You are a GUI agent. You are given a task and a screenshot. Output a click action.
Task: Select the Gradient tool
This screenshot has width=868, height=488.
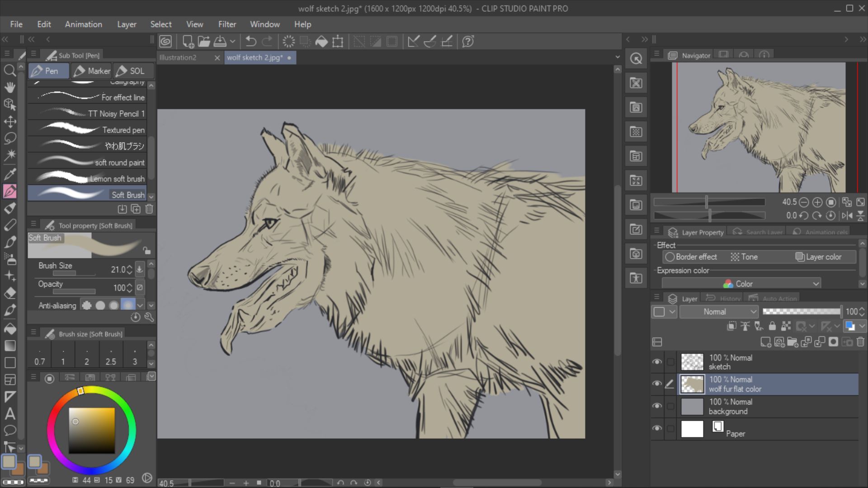tap(9, 346)
